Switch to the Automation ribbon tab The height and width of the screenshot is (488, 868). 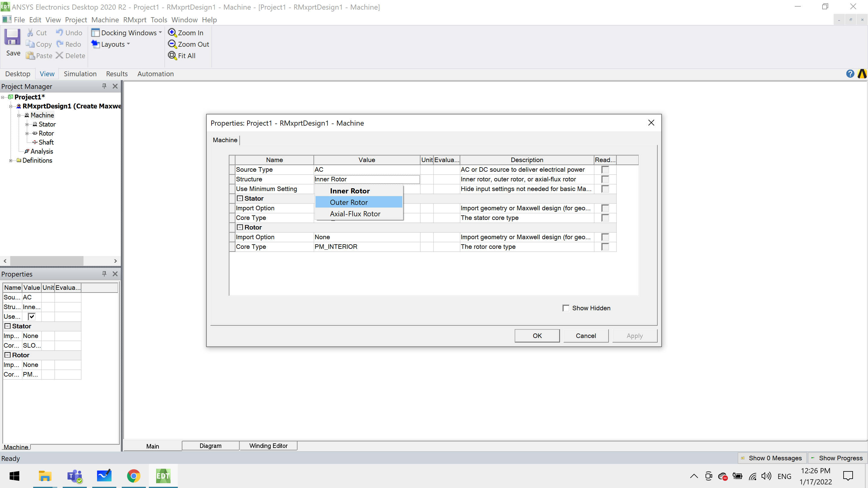(x=155, y=74)
